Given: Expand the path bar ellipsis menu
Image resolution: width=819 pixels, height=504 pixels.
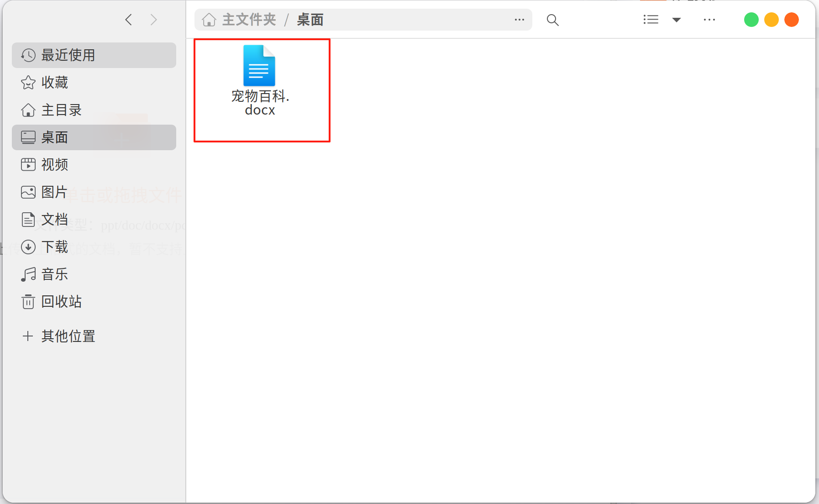Looking at the screenshot, I should 520,20.
